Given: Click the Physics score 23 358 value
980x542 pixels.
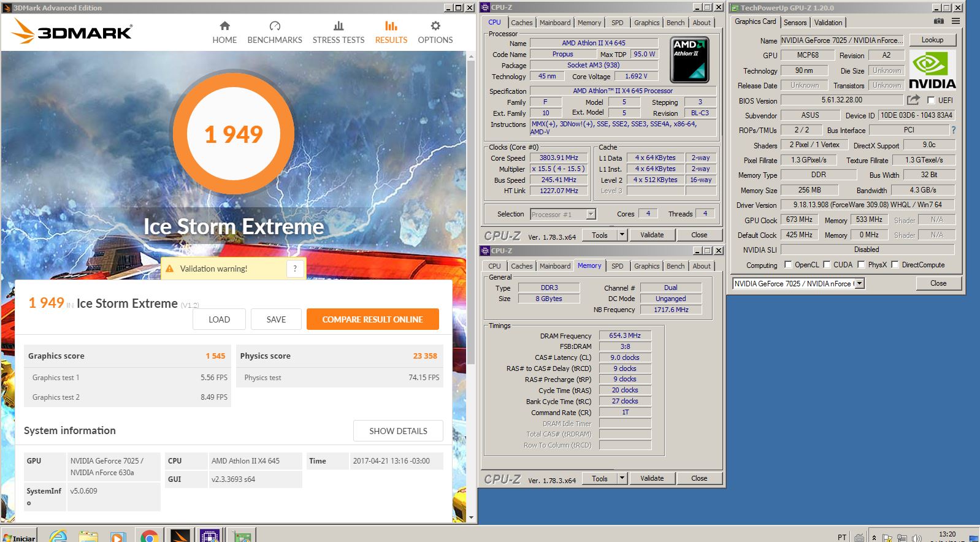Looking at the screenshot, I should click(424, 356).
